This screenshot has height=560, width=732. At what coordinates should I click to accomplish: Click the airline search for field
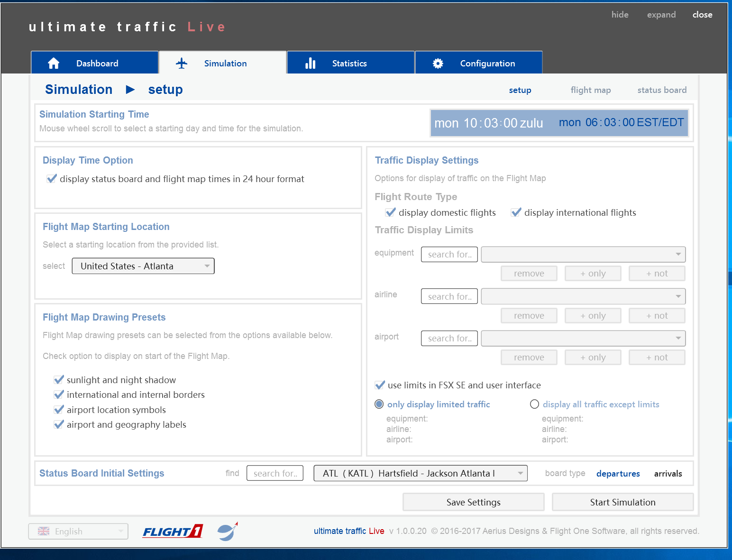(449, 296)
